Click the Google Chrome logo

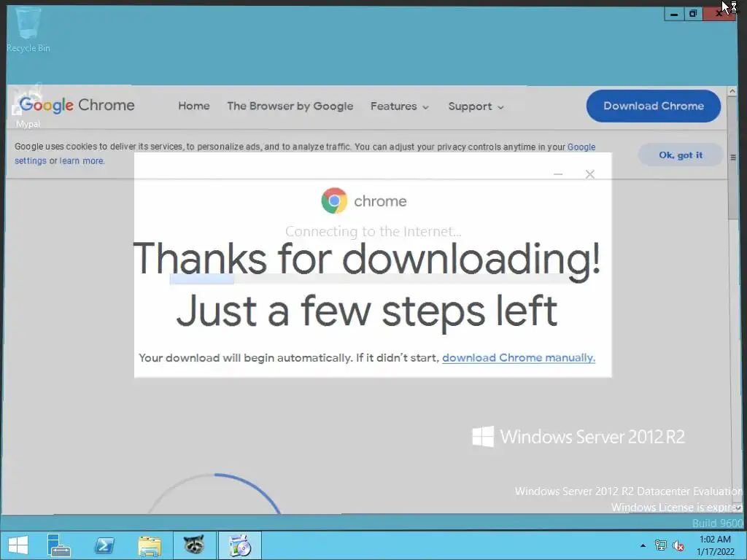pyautogui.click(x=77, y=105)
